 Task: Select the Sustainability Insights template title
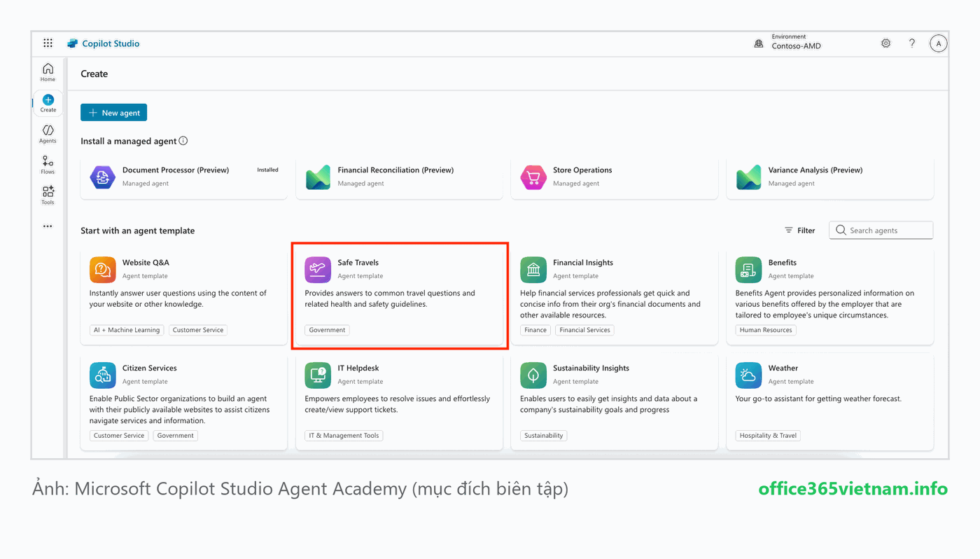pos(591,368)
